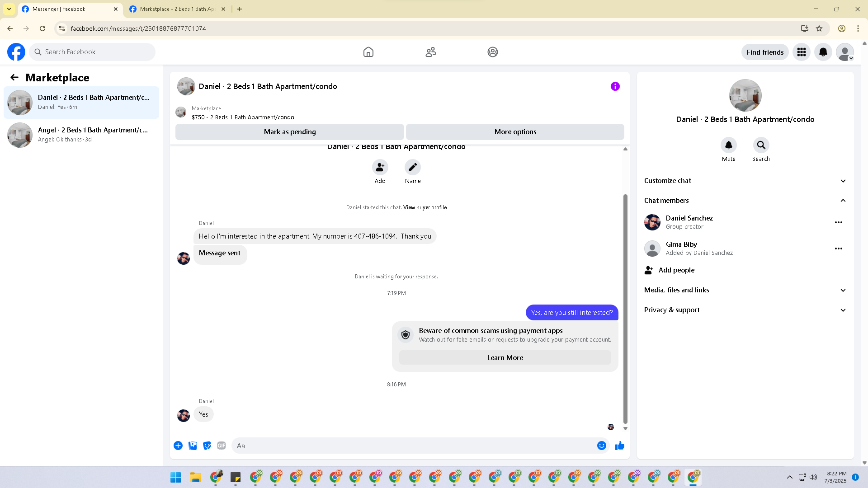Click the thumbs-up like icon

619,446
